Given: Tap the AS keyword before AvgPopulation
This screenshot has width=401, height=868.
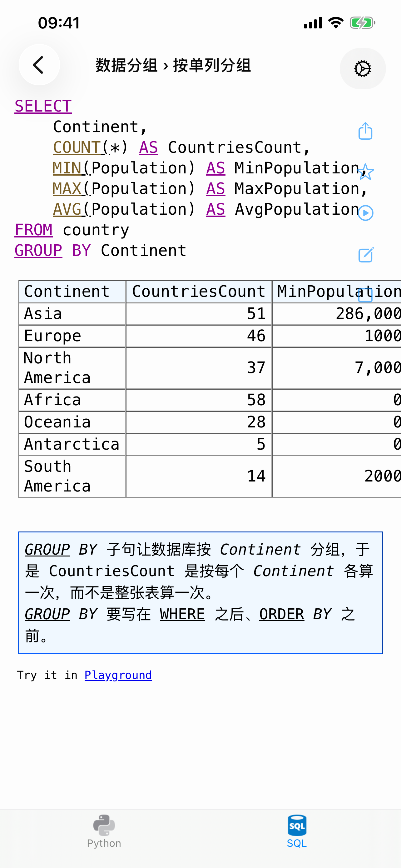Looking at the screenshot, I should (x=215, y=209).
